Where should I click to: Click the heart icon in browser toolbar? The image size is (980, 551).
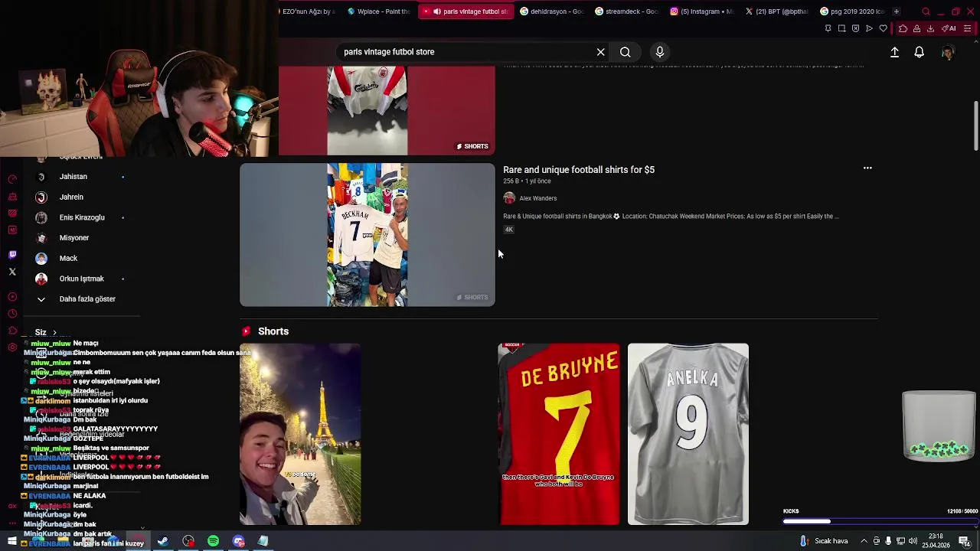pos(883,28)
